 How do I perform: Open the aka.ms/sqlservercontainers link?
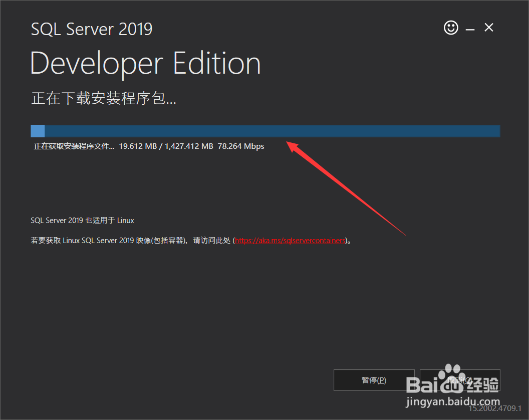(290, 241)
